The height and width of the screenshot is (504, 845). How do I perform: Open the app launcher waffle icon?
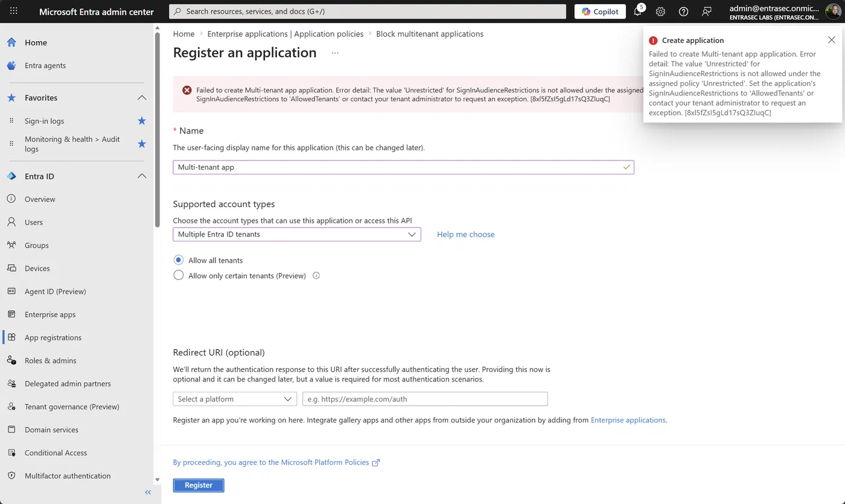[13, 11]
